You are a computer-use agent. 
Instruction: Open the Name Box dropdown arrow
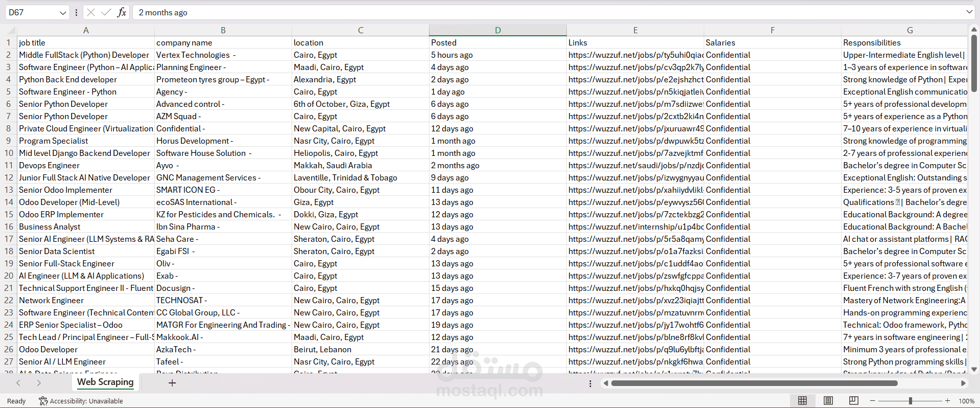pos(63,13)
